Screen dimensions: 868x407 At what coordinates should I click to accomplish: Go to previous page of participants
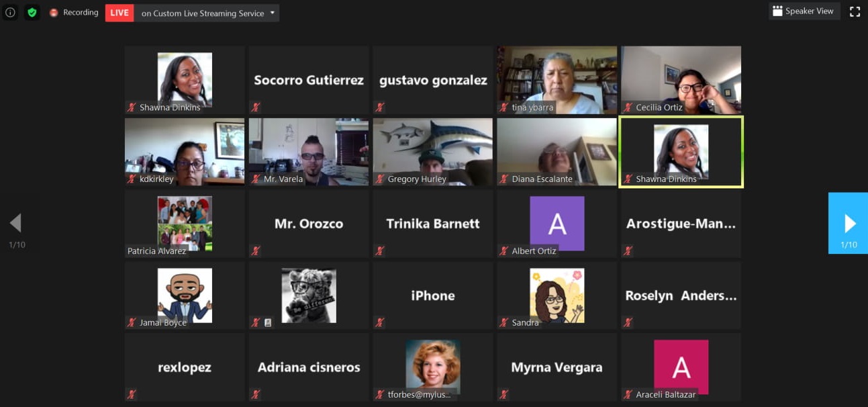coord(16,223)
